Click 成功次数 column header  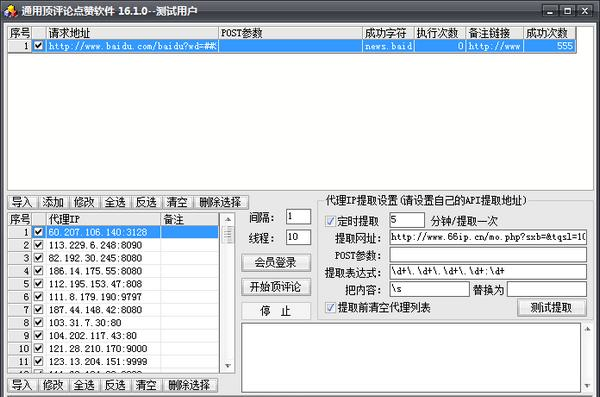pos(549,33)
